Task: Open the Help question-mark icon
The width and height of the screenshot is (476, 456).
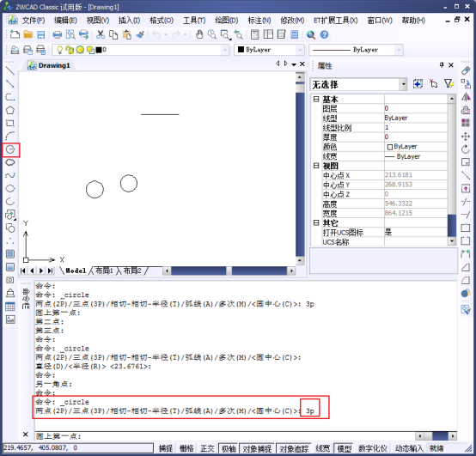Action: coord(324,34)
